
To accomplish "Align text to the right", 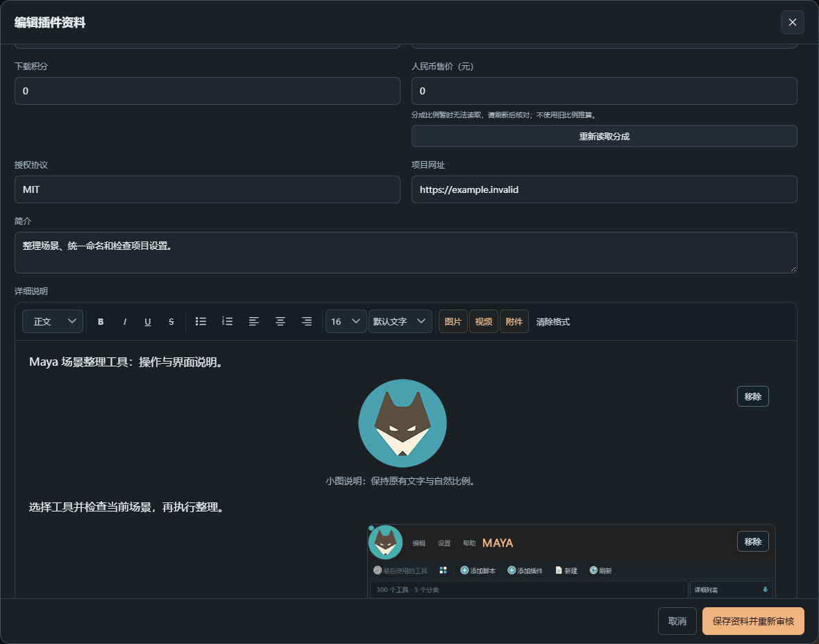I will coord(307,322).
